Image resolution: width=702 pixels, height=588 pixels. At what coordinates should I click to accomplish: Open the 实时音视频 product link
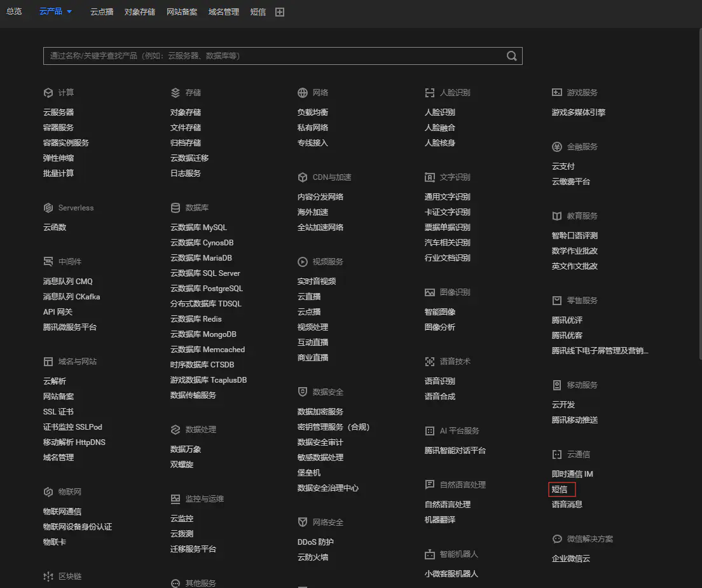(317, 282)
